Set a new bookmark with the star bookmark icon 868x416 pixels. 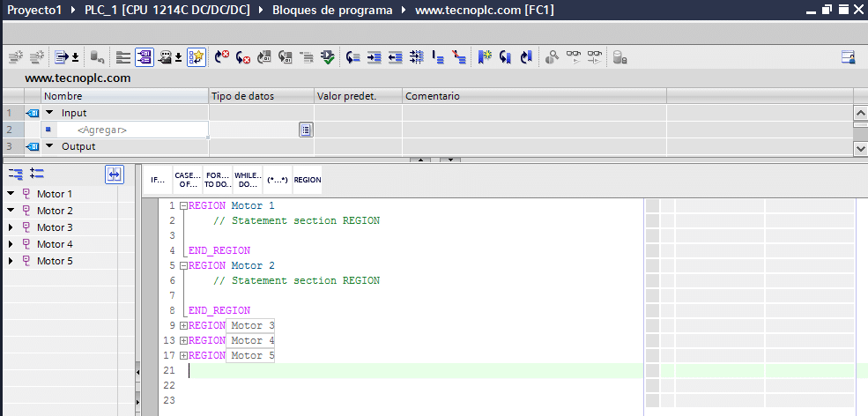486,57
